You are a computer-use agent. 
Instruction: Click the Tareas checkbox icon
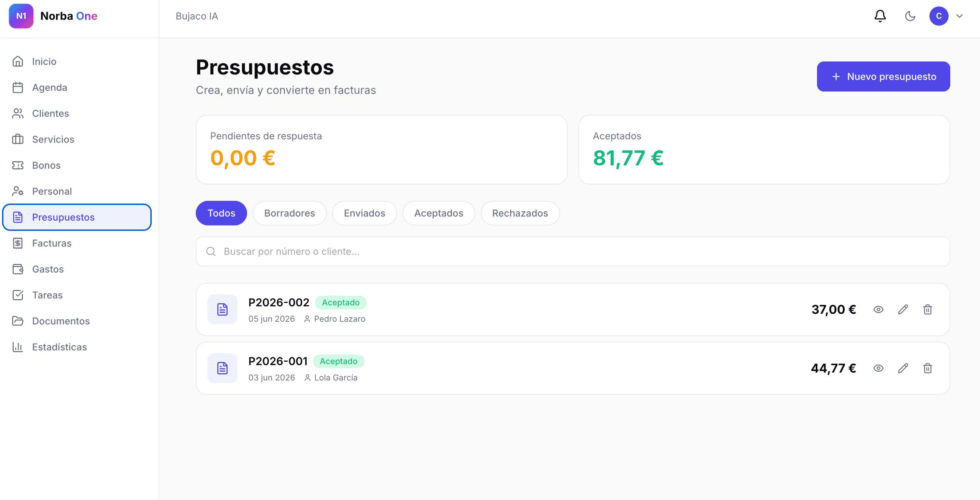(17, 295)
